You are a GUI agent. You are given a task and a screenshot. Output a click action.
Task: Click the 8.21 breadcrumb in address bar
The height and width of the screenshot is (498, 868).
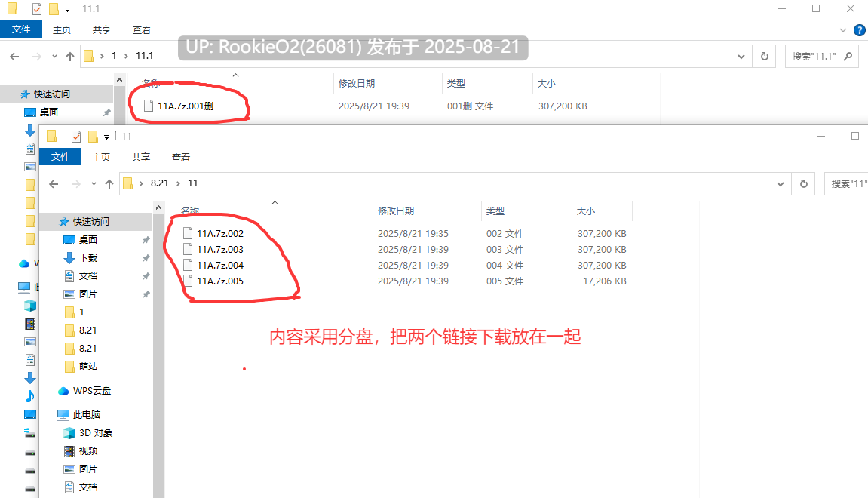click(x=159, y=183)
